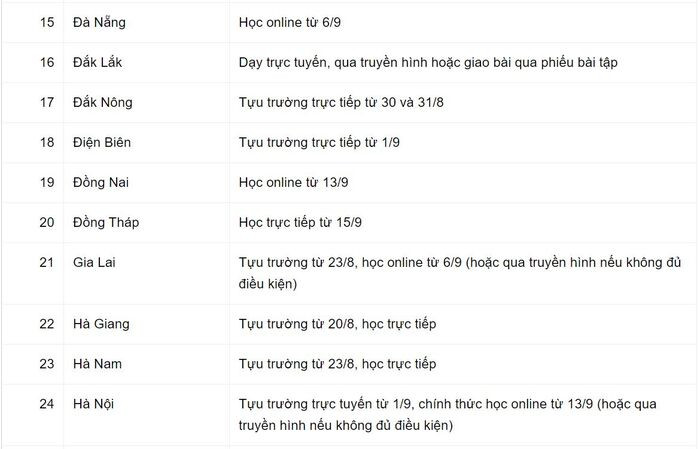Select row number 24 cell

pyautogui.click(x=47, y=404)
